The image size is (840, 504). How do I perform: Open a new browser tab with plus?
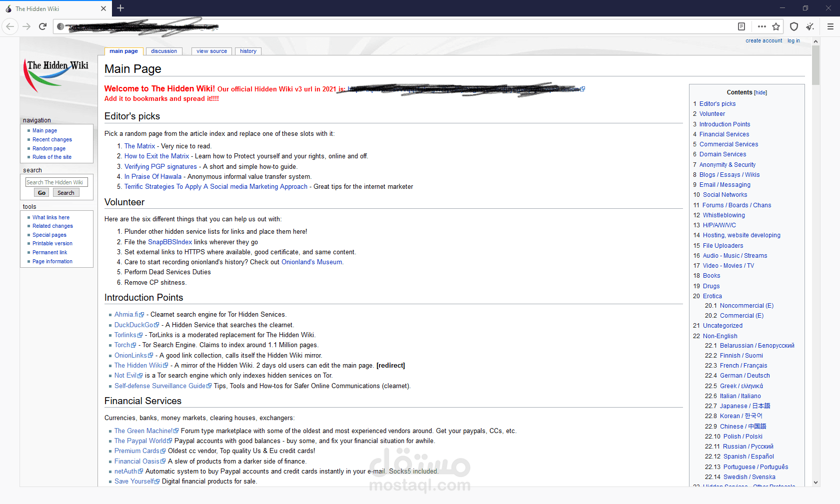pyautogui.click(x=120, y=8)
